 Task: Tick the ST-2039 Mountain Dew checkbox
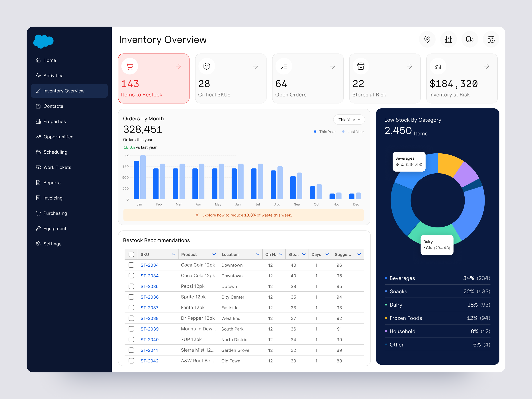pyautogui.click(x=131, y=329)
